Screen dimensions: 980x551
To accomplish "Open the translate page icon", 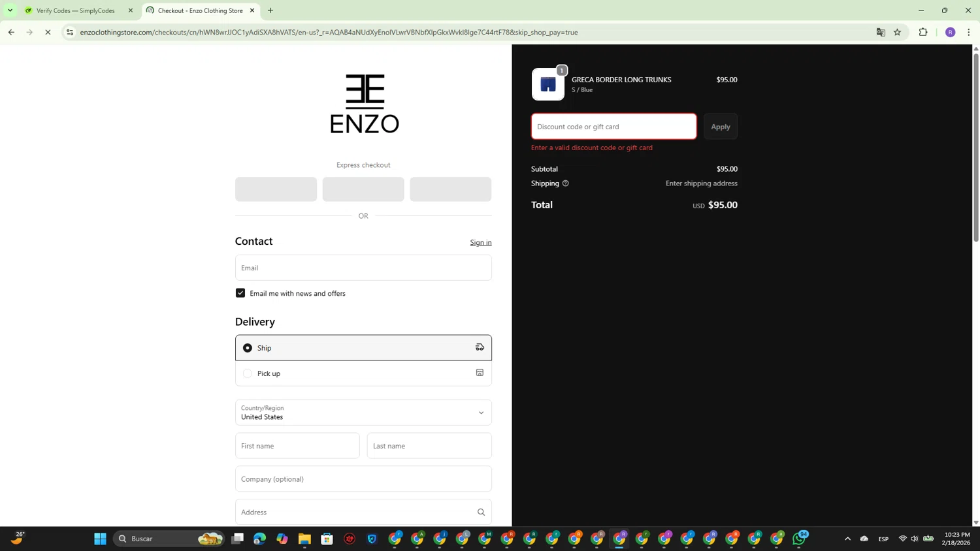I will coord(881,32).
